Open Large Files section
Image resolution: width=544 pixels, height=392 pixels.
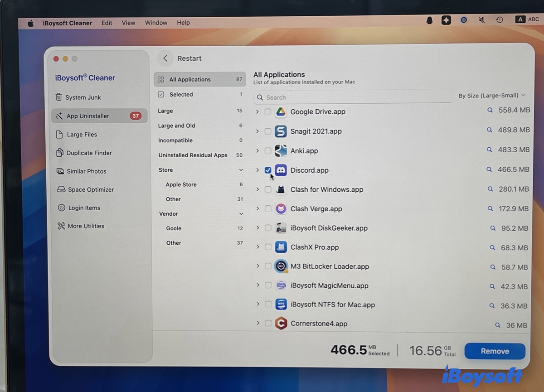76,135
